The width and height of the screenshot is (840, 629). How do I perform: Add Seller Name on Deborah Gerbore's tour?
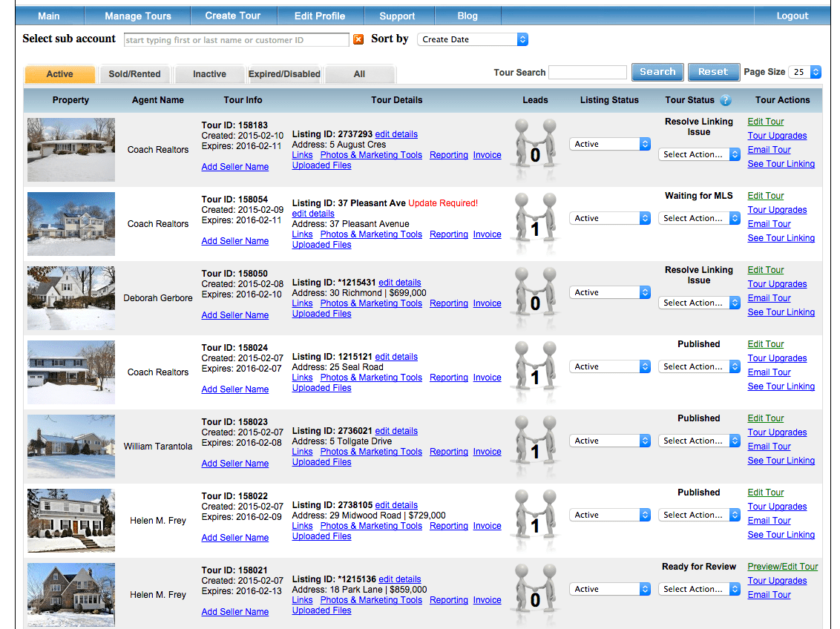pyautogui.click(x=234, y=314)
